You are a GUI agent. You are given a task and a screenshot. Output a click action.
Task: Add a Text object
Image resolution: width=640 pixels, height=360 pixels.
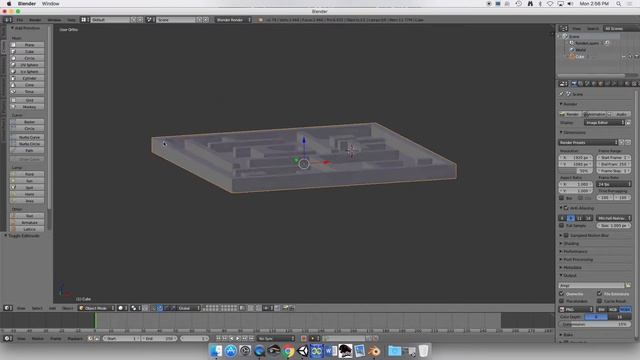coord(27,216)
